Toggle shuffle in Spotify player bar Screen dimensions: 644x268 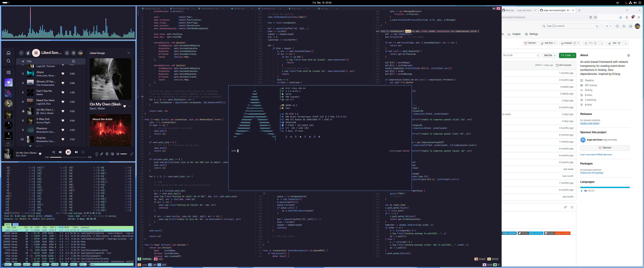point(53,152)
